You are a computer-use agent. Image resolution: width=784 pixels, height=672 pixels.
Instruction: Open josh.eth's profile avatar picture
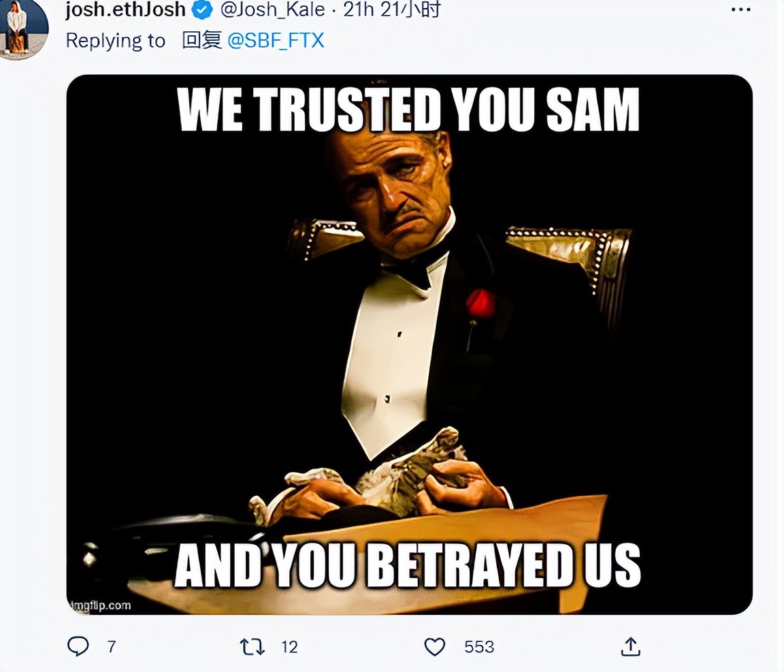click(23, 27)
